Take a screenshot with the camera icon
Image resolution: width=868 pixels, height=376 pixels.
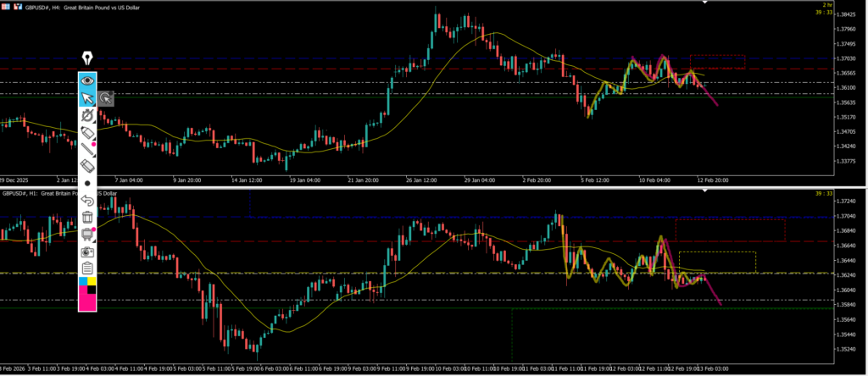(x=87, y=252)
